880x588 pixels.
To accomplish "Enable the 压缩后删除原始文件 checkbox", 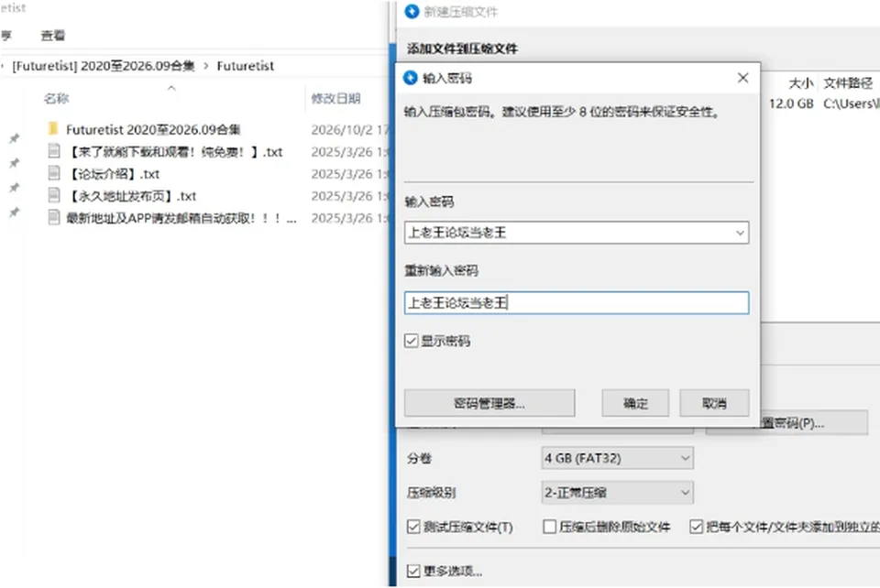I will (x=550, y=527).
